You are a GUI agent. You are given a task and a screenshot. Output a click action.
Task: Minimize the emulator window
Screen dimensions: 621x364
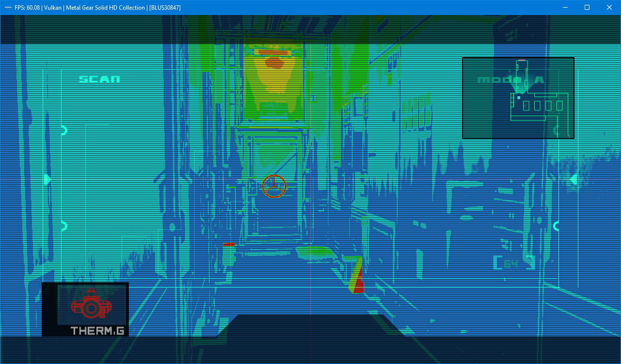(x=565, y=7)
